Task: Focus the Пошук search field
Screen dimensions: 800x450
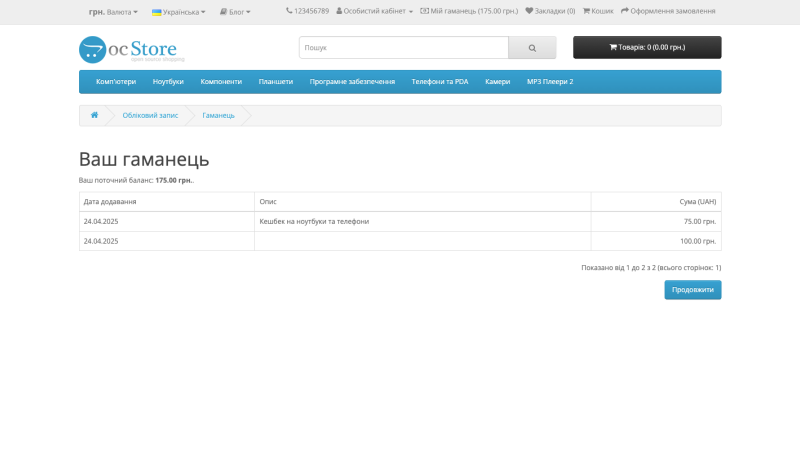Action: (404, 47)
